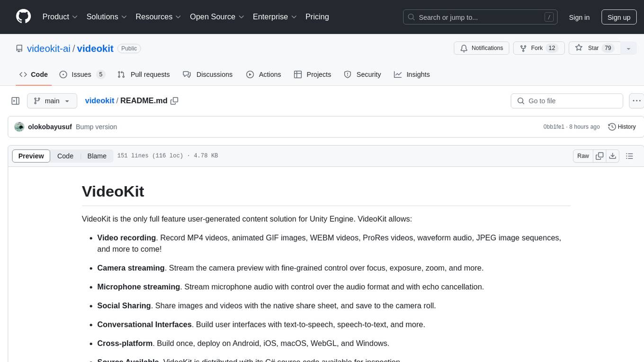Viewport: 644px width, 362px height.
Task: Switch to the Blame view mode
Action: (x=97, y=156)
